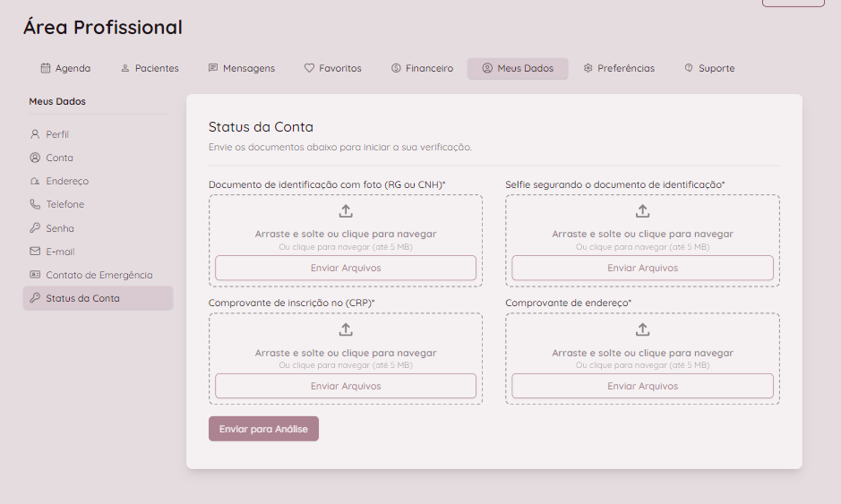This screenshot has height=504, width=841.
Task: Click the envelope icon next to E-mail
Action: click(x=35, y=252)
